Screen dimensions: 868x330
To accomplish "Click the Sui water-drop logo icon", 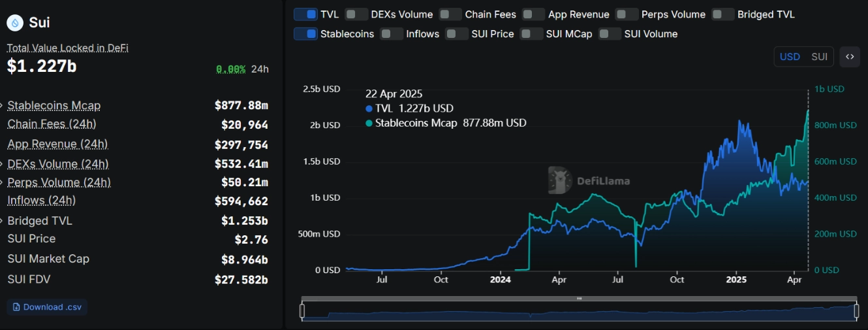I will pos(15,23).
